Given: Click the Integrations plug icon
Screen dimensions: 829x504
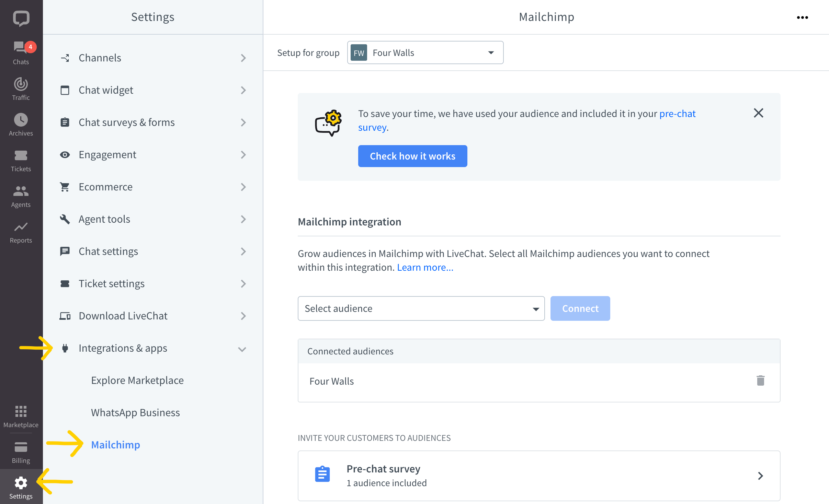Looking at the screenshot, I should click(65, 348).
